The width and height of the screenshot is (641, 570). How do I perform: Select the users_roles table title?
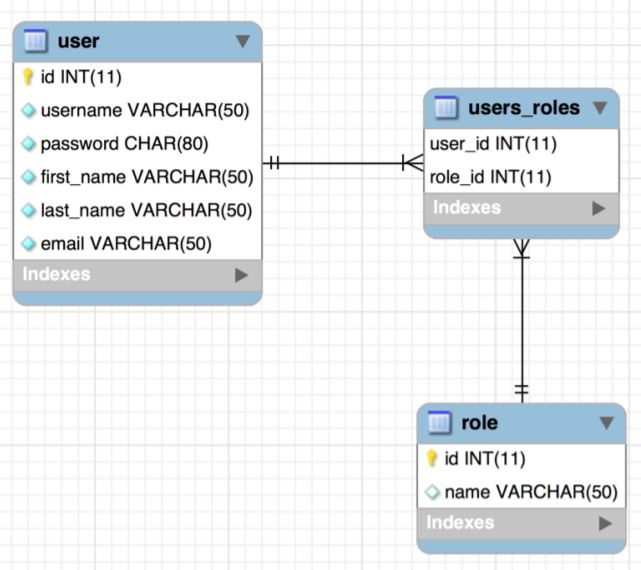pyautogui.click(x=524, y=108)
